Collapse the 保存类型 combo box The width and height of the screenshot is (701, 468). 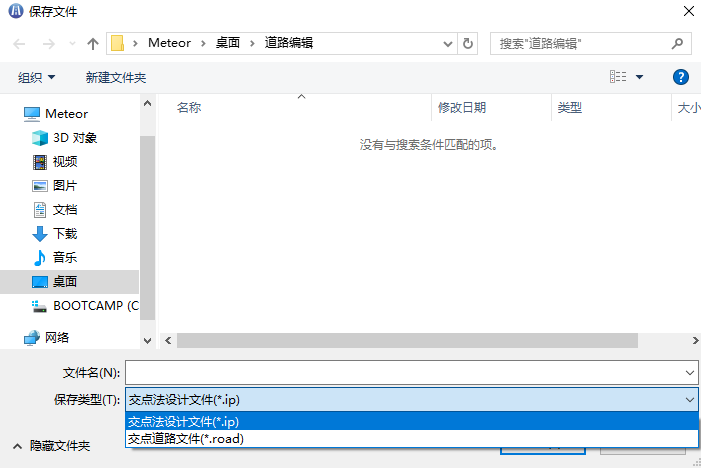690,400
